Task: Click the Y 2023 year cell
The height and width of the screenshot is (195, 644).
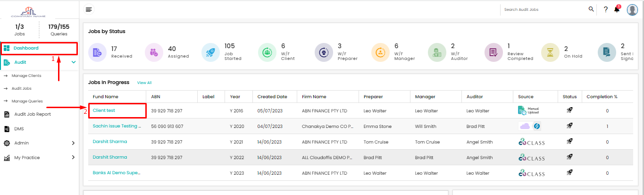Action: coord(238,173)
